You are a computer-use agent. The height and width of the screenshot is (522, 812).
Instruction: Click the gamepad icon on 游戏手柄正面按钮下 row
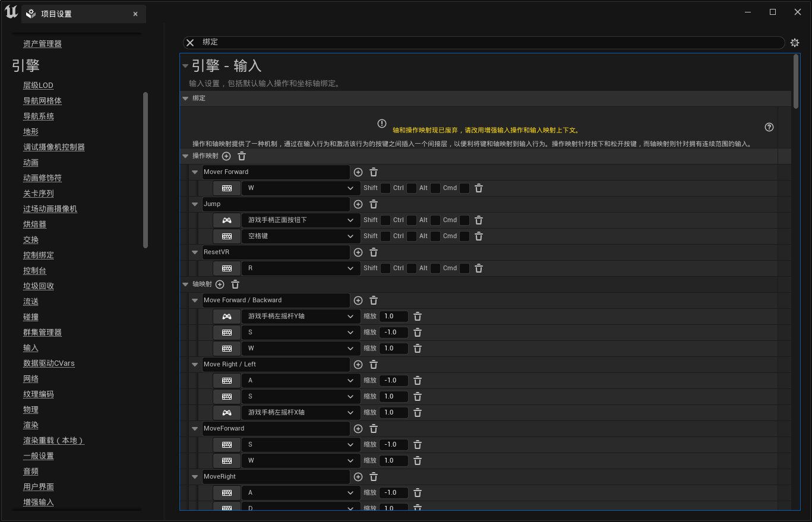click(x=227, y=220)
